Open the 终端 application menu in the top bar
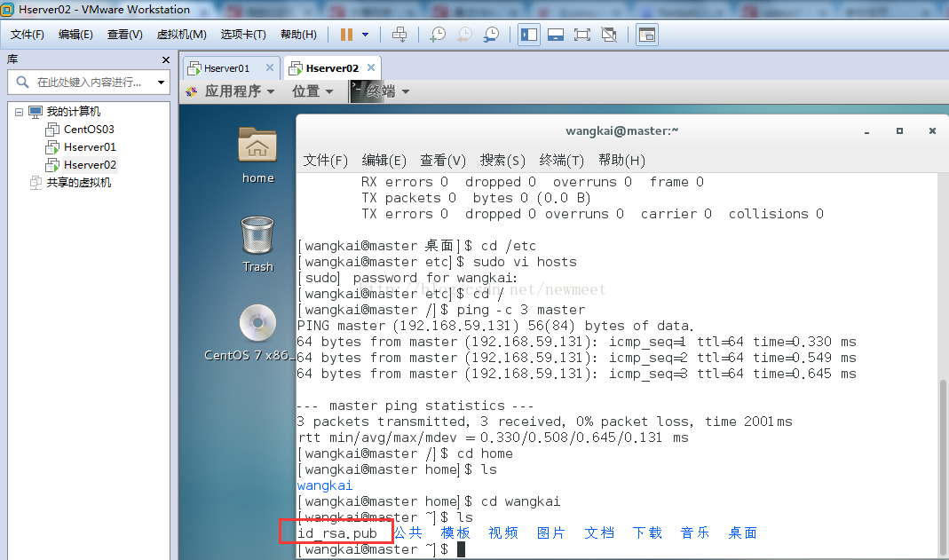This screenshot has height=560, width=949. pos(381,91)
